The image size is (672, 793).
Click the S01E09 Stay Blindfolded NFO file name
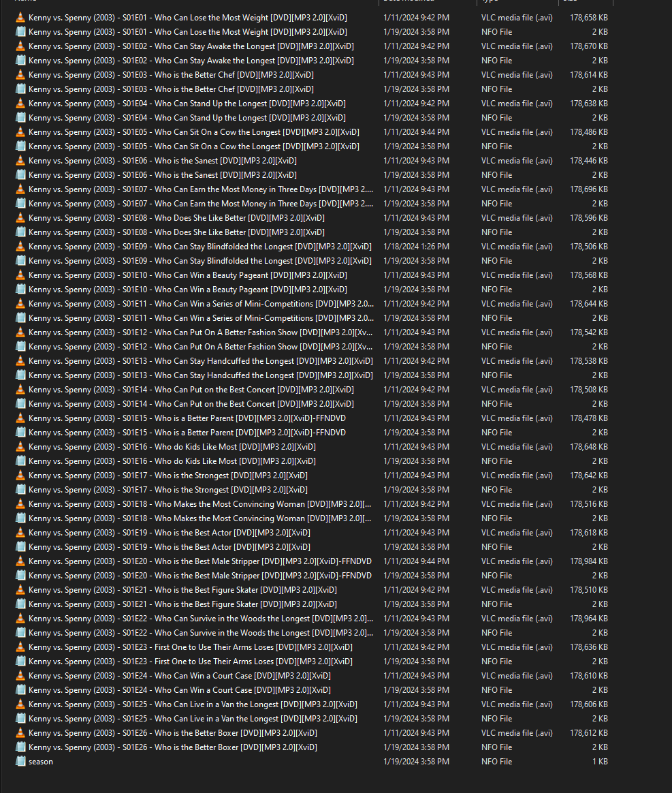[200, 260]
